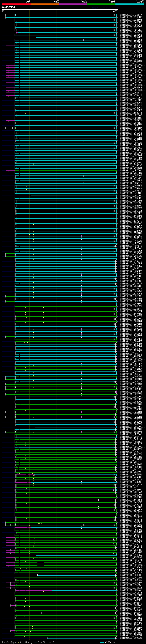Screen dimensions: 146x644
Task: Click label UniRef100_Q58G69
Action: click(x=131, y=103)
